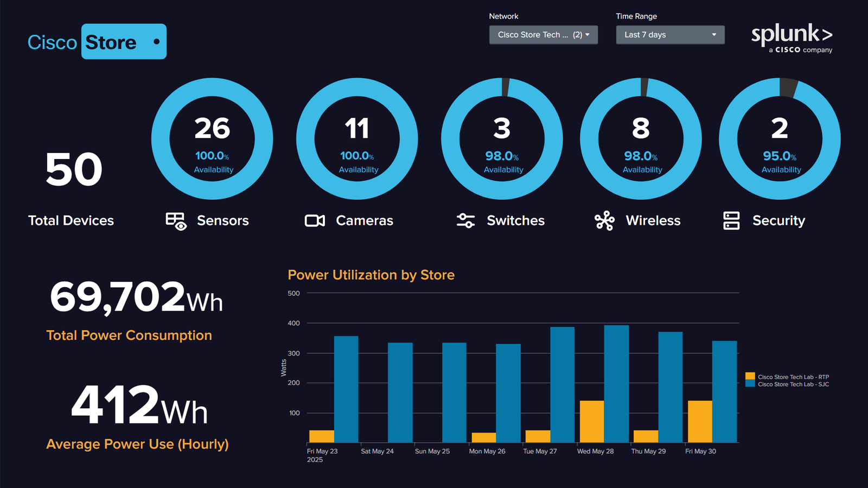Click the Cisco Store logo

tap(97, 42)
